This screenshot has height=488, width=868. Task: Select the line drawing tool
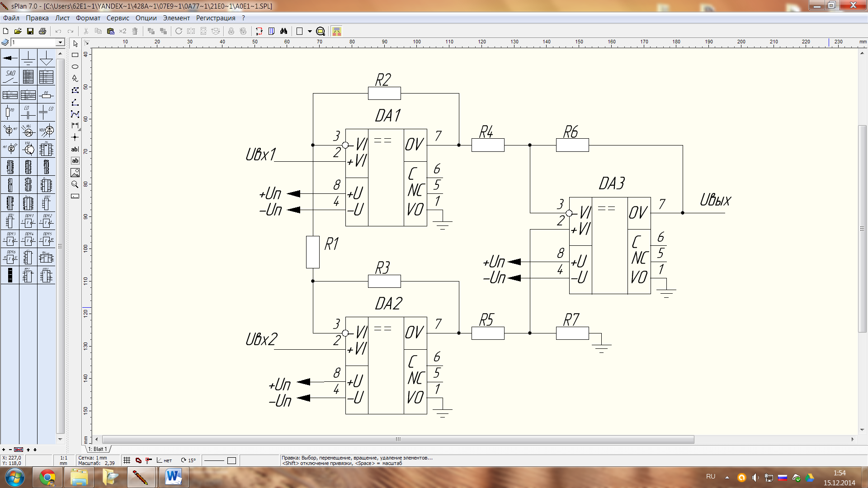coord(75,103)
